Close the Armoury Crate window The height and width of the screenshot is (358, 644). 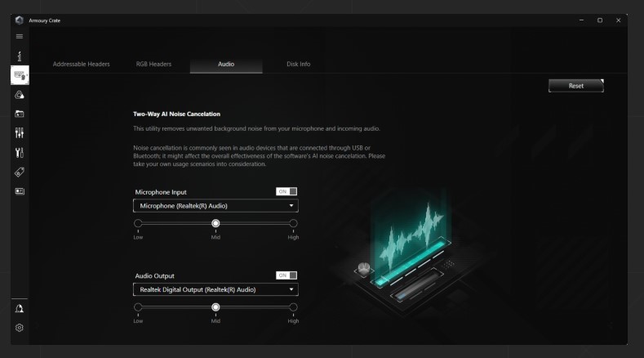(618, 20)
